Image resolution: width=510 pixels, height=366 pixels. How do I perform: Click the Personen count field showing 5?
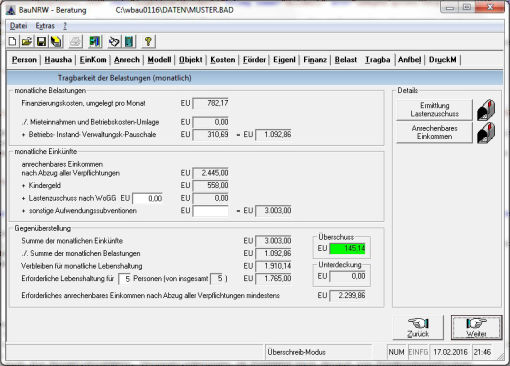coord(125,278)
